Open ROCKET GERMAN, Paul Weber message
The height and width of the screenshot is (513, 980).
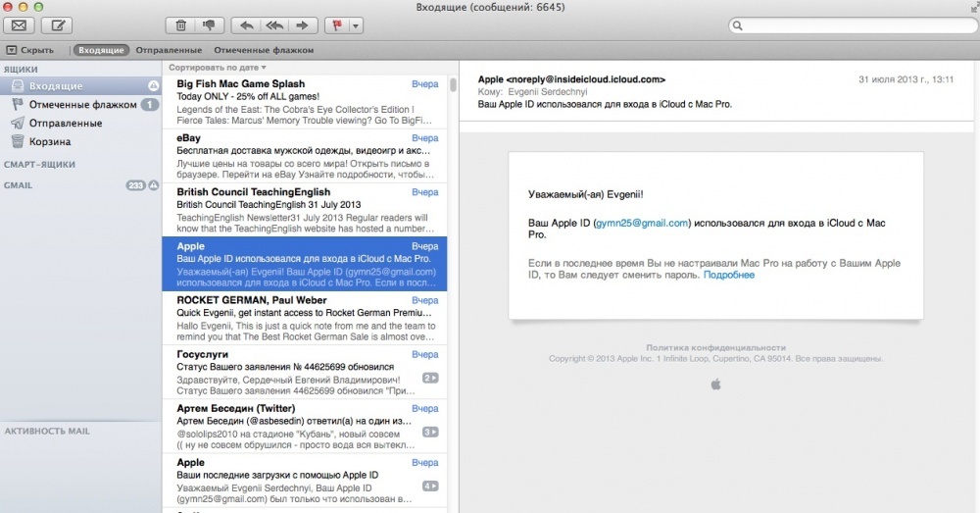point(305,319)
